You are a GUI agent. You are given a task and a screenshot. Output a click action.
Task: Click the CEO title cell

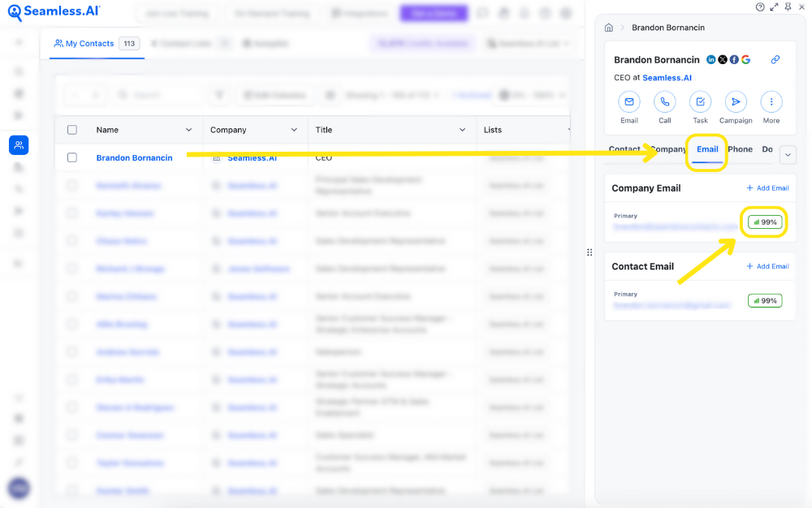(x=324, y=157)
